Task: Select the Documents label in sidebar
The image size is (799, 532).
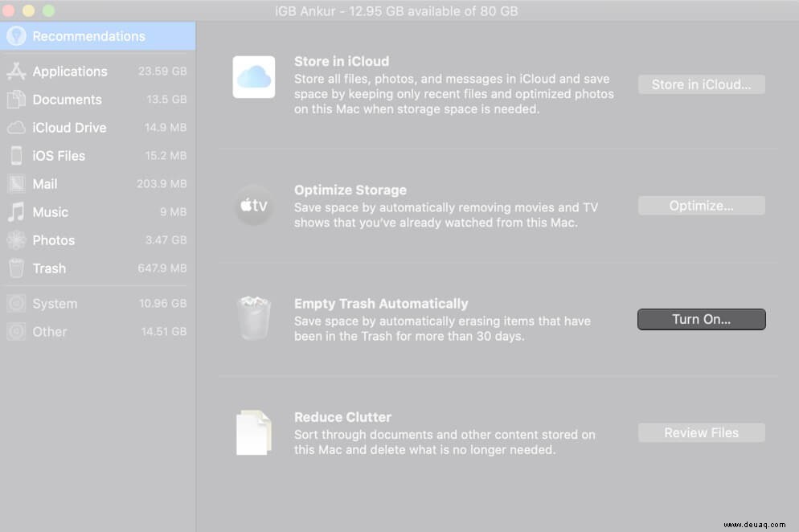Action: pyautogui.click(x=67, y=100)
